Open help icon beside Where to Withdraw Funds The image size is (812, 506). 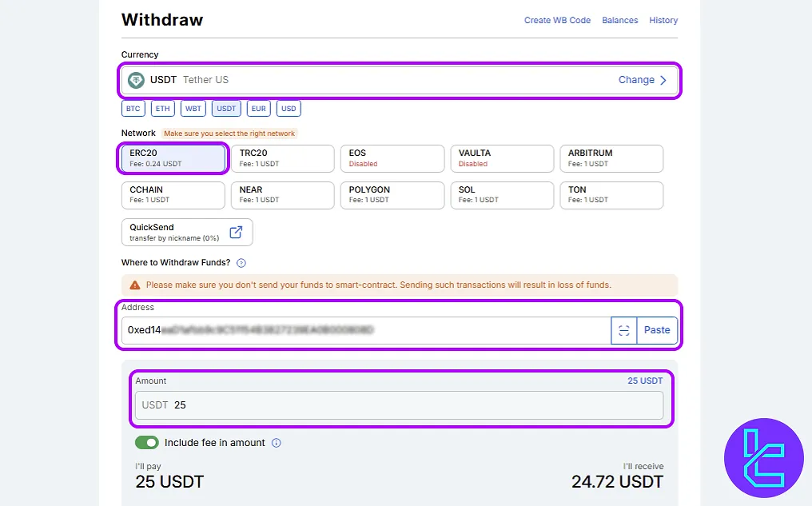tap(241, 263)
